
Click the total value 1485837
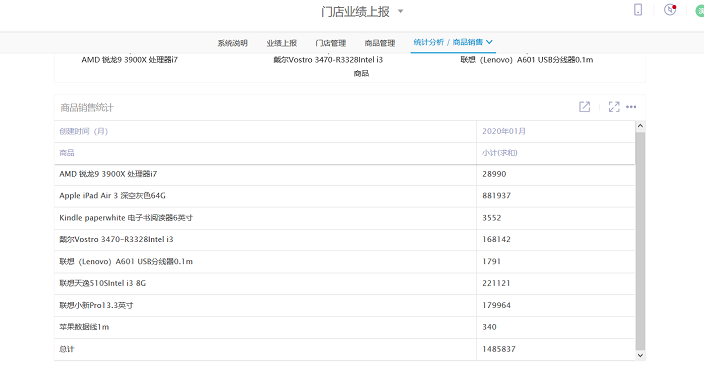click(498, 349)
